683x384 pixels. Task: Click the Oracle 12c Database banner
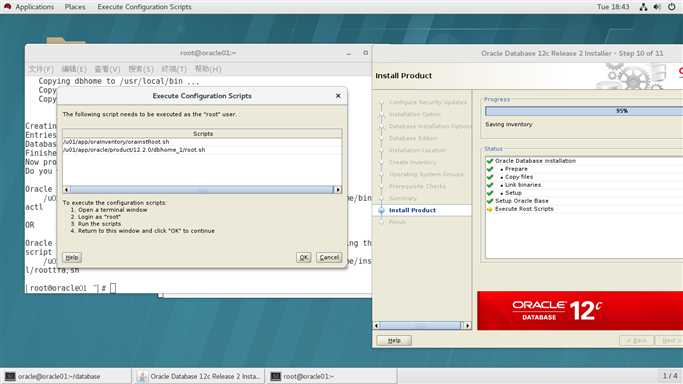coord(580,310)
